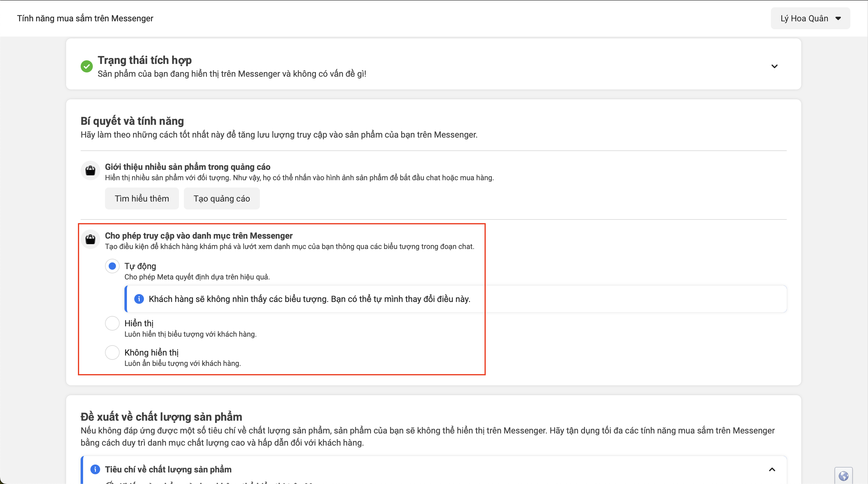
Task: Select the Không hiển thị radio option
Action: (112, 352)
